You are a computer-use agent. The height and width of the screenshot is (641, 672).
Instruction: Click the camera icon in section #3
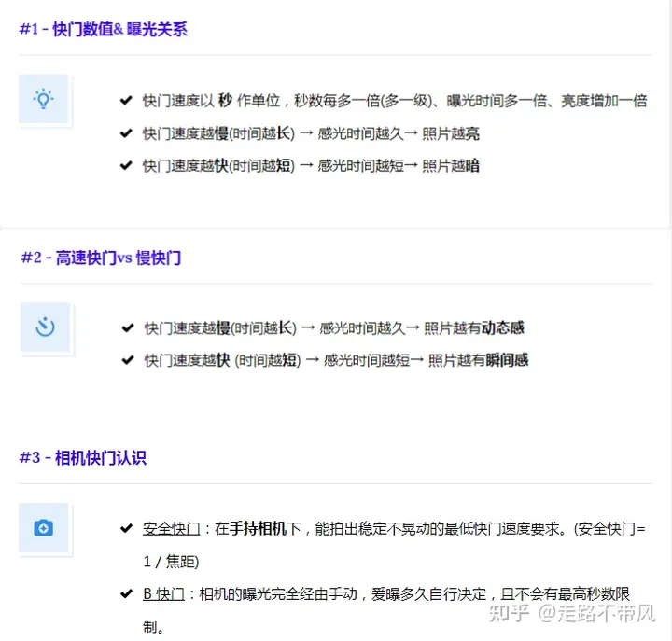pyautogui.click(x=43, y=528)
